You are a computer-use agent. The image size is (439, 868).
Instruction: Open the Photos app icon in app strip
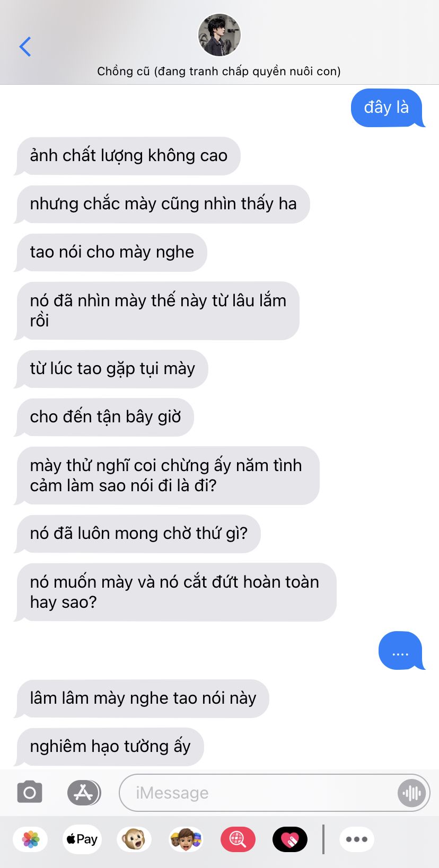point(31,839)
